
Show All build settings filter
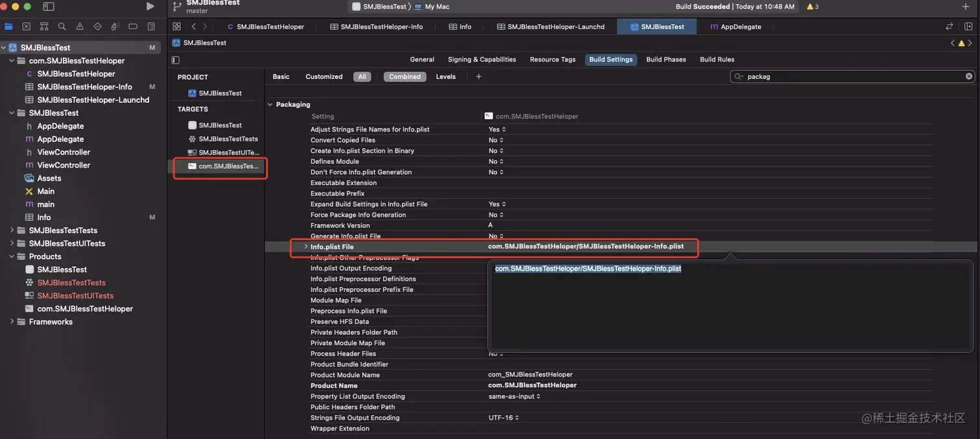click(362, 76)
